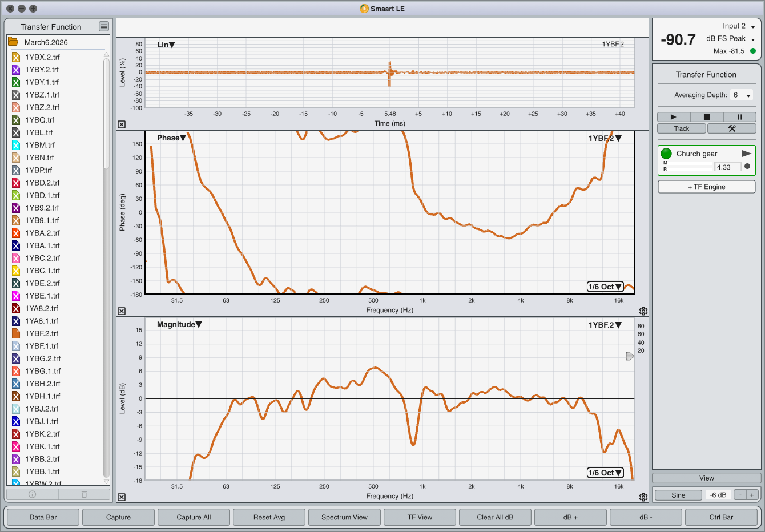Click the Capture button

(118, 517)
